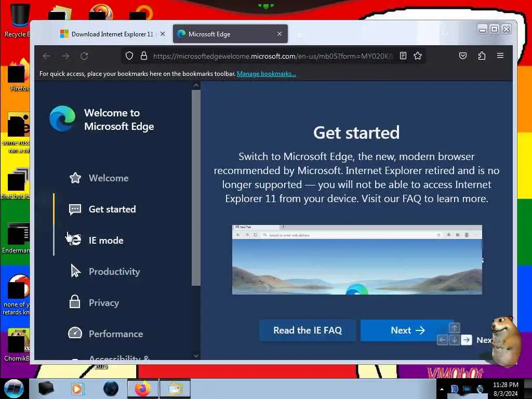Viewport: 532px width, 399px height.
Task: Open the Enderman desktop icon
Action: (16, 237)
